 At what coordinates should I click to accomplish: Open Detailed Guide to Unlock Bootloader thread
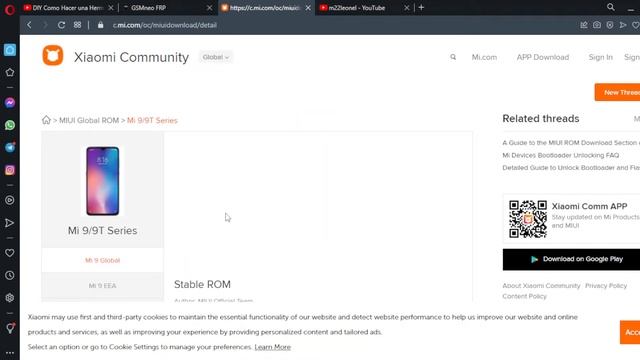click(x=571, y=167)
